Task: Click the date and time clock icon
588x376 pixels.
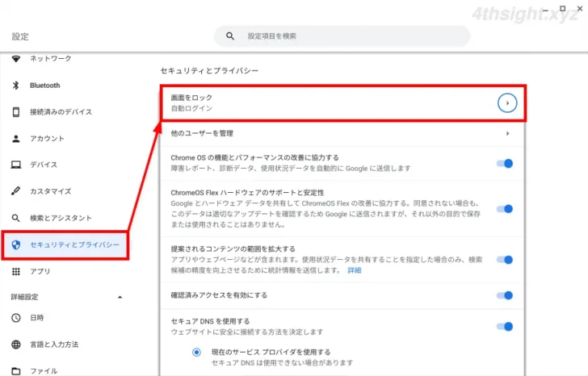Action: click(x=16, y=318)
